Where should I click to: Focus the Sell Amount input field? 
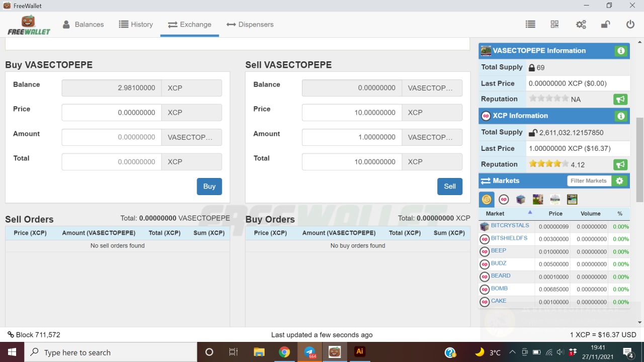pyautogui.click(x=352, y=137)
